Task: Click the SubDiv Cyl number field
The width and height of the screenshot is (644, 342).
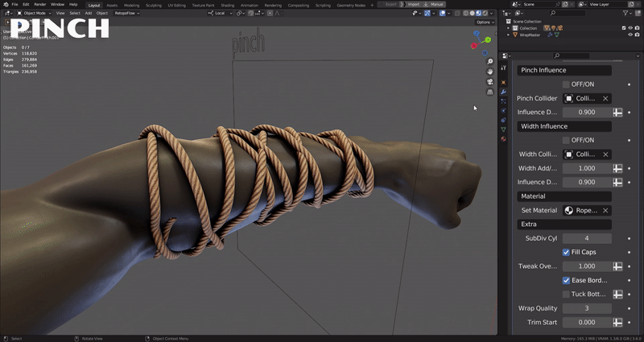Action: click(x=586, y=238)
